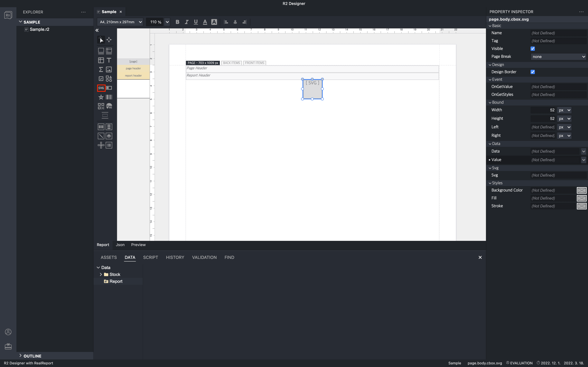Click the Background Color swatch

tap(582, 190)
